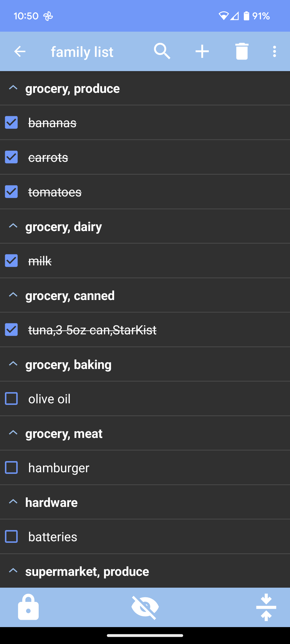Open the three-dot overflow menu
290x644 pixels.
[274, 51]
